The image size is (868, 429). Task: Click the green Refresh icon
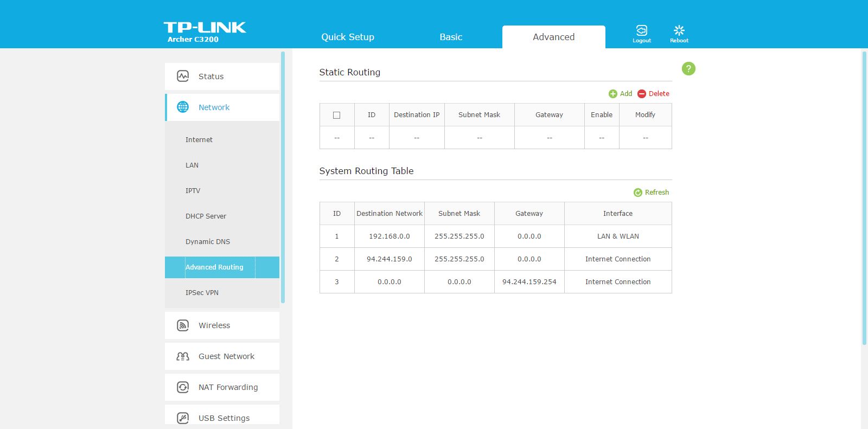[x=638, y=193]
